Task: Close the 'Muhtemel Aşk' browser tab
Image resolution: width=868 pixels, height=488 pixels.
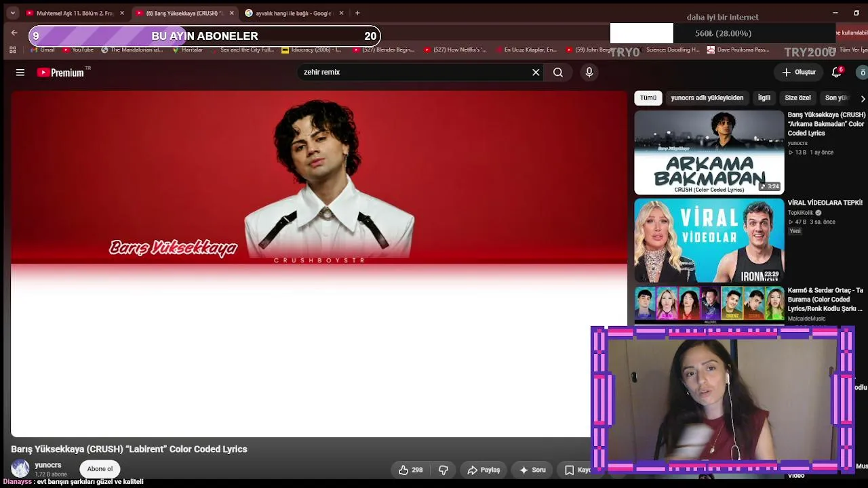Action: click(122, 13)
